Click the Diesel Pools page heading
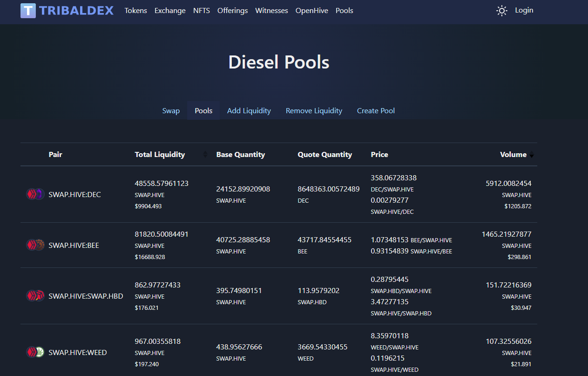 pyautogui.click(x=279, y=62)
